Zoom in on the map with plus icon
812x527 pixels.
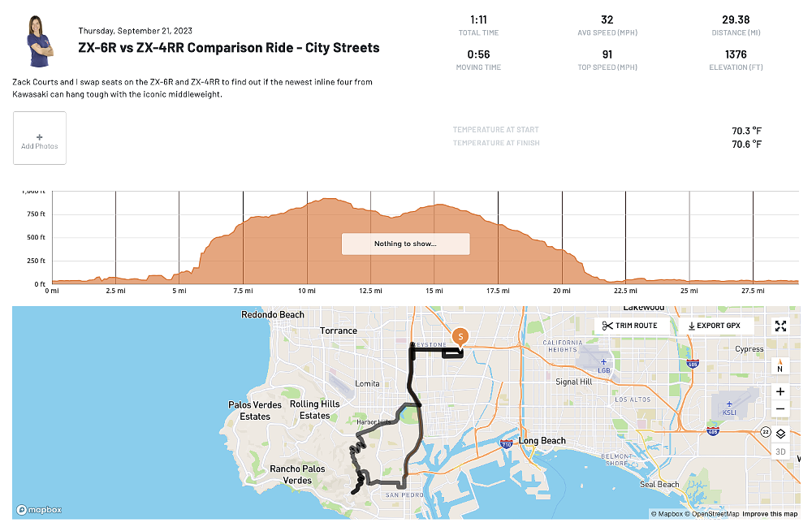click(780, 391)
